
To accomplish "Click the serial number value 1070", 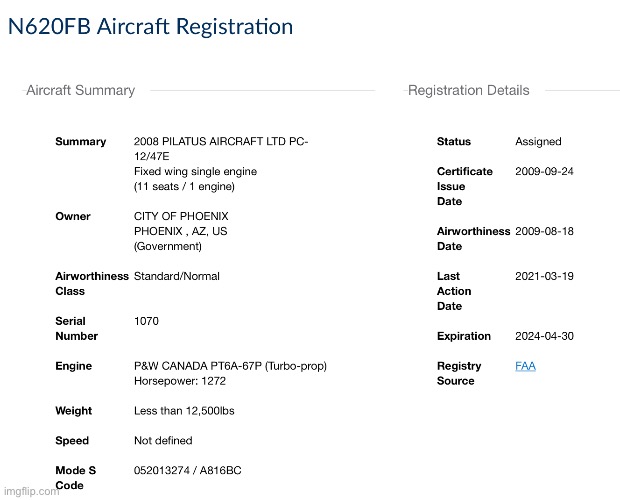I will 146,321.
